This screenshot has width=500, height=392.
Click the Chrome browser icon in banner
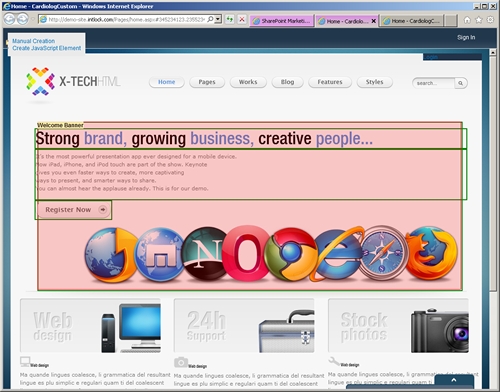tap(291, 255)
